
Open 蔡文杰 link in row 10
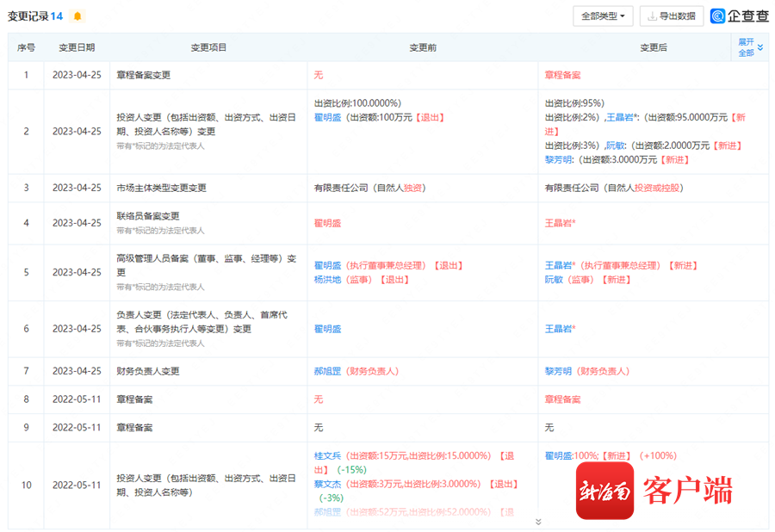click(328, 484)
